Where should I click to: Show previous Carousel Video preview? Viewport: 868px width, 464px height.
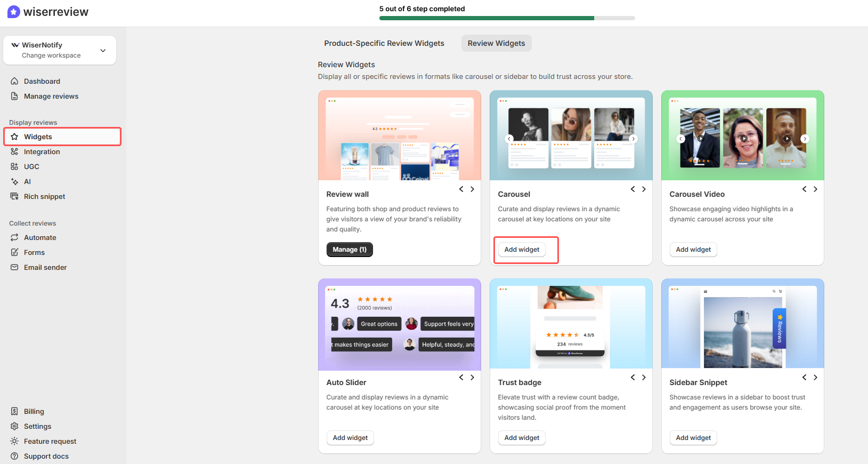(805, 189)
